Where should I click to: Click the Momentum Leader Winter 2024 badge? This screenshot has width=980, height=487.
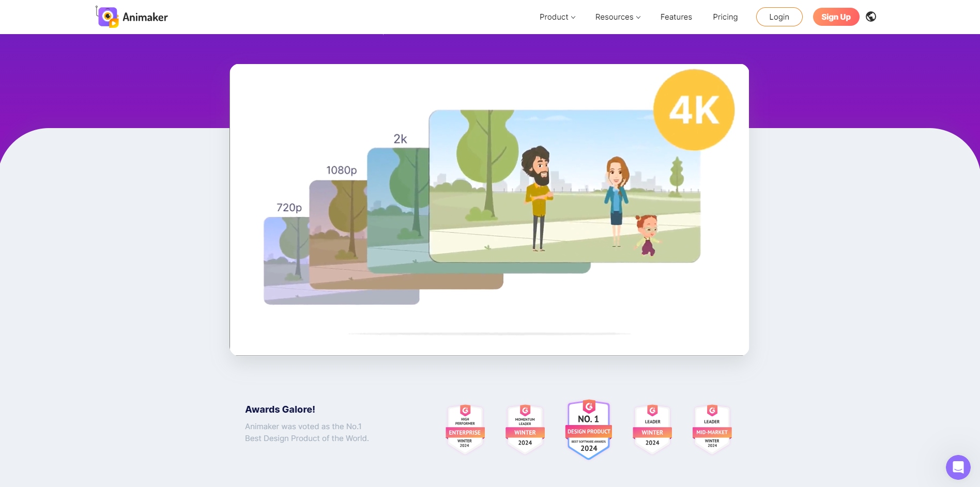coord(525,430)
